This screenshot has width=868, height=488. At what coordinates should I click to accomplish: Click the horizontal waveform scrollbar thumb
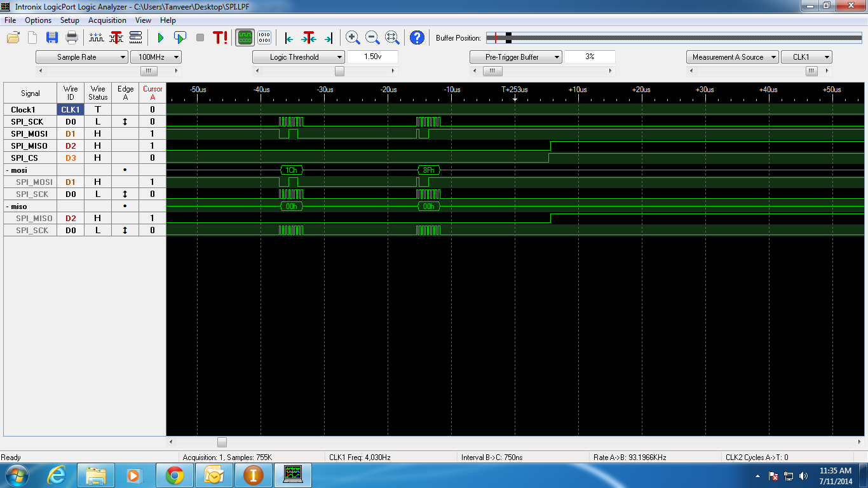click(x=222, y=442)
